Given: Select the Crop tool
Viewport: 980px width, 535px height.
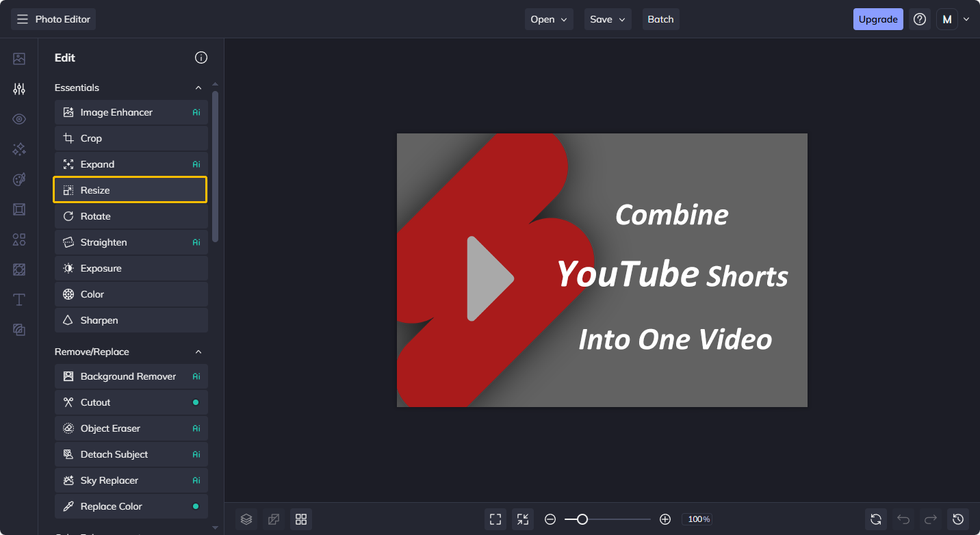Looking at the screenshot, I should [x=131, y=138].
